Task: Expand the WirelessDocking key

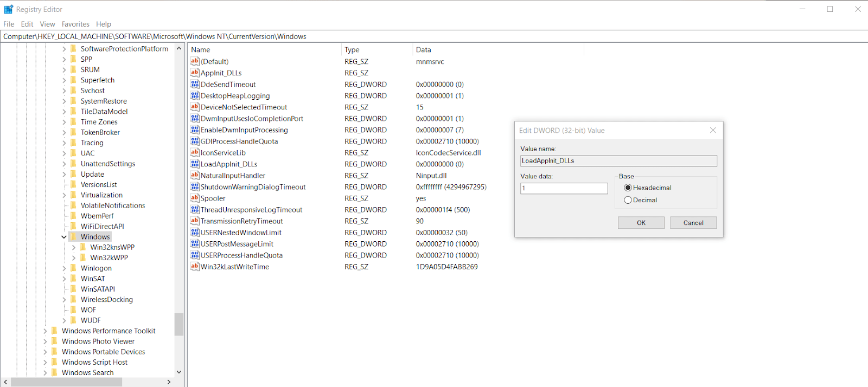Action: pyautogui.click(x=64, y=299)
